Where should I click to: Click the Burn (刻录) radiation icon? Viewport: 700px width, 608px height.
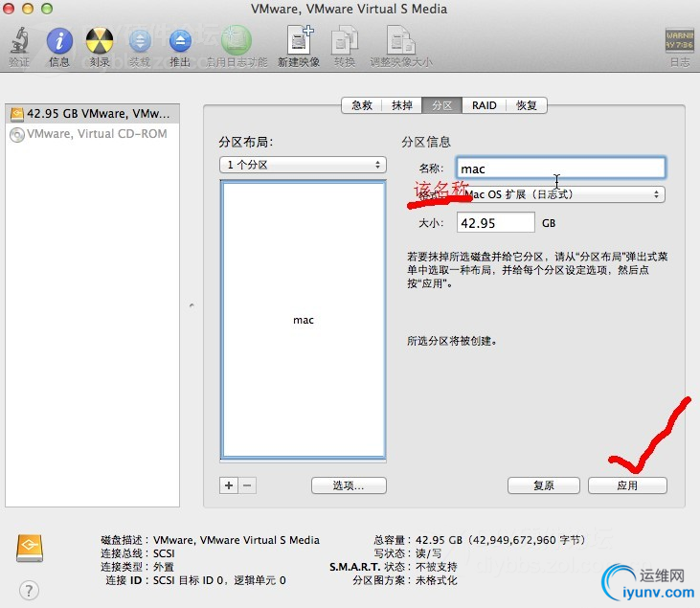coord(99,41)
